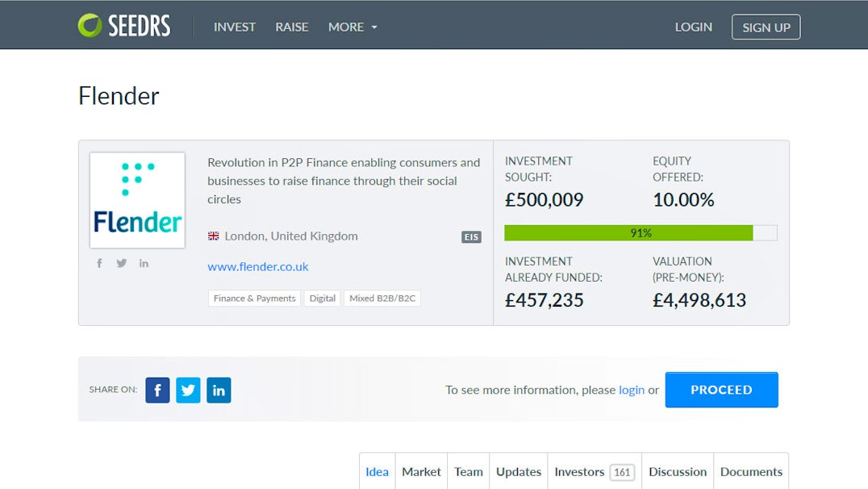Click the £4,498,613 pre-money valuation

(x=699, y=299)
